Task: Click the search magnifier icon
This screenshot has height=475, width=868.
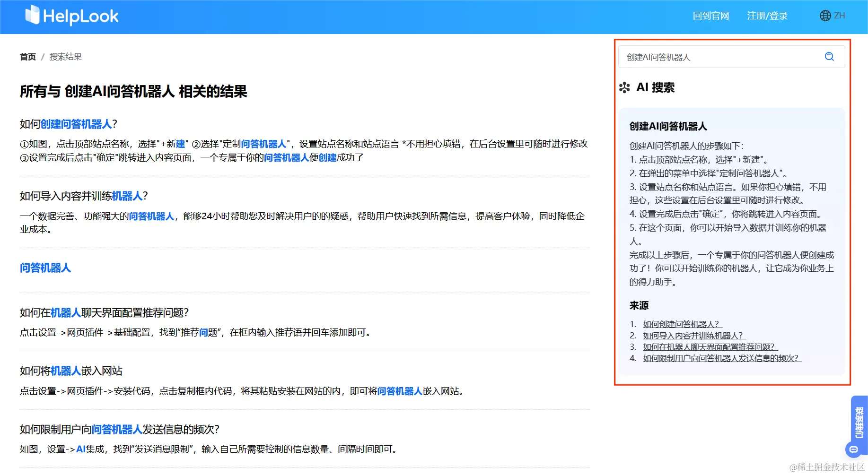Action: (829, 57)
